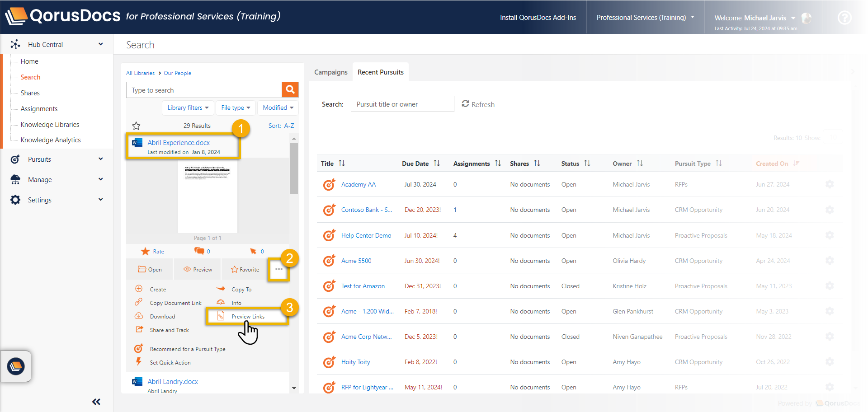The width and height of the screenshot is (868, 412).
Task: Click the Our People breadcrumb
Action: click(177, 73)
